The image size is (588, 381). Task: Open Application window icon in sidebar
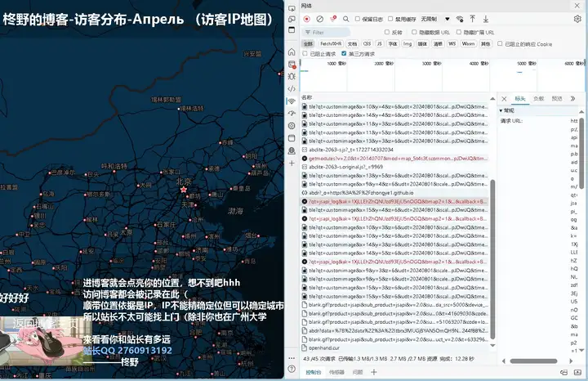(292, 138)
